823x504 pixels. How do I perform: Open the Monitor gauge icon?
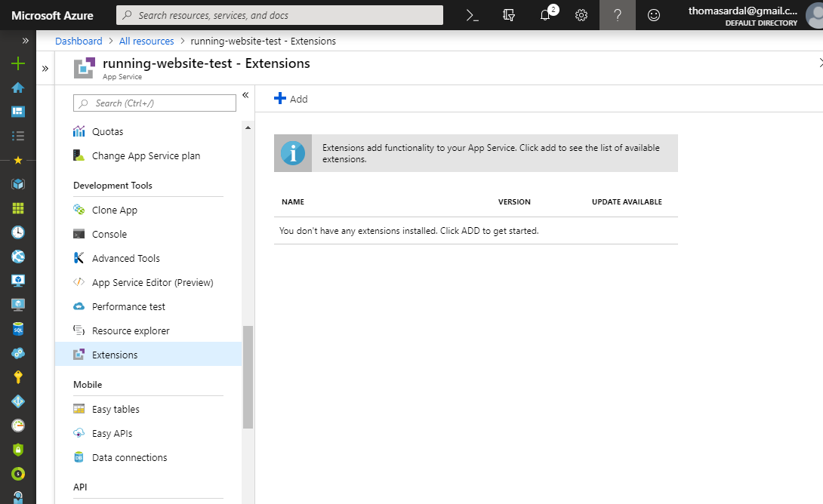pyautogui.click(x=18, y=426)
